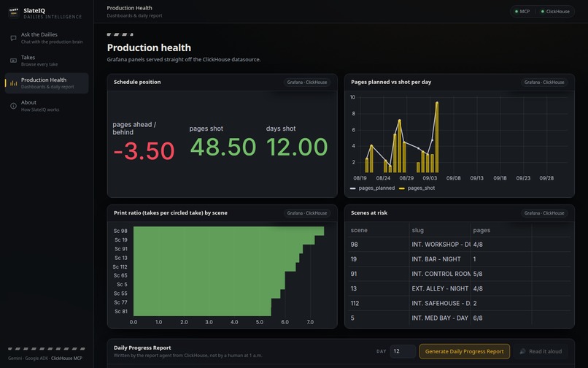Image resolution: width=588 pixels, height=368 pixels.
Task: Select the INT. WORKSHOP row slug
Action: tap(441, 245)
